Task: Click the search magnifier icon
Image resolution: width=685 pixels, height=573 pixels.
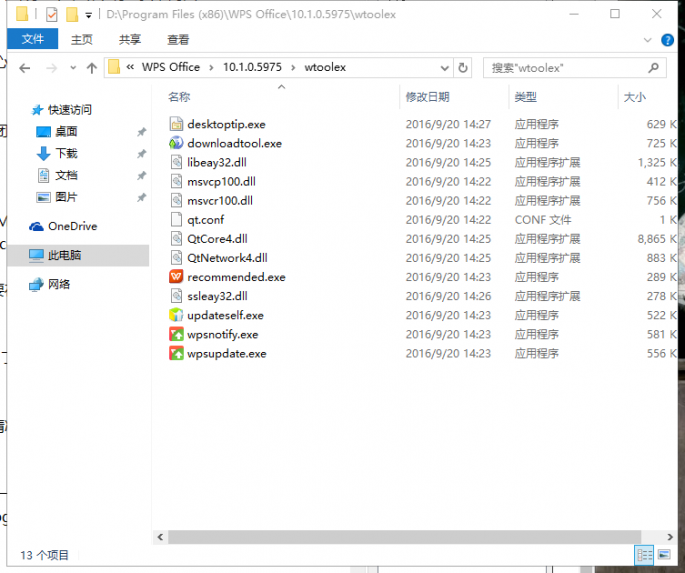Action: (x=654, y=68)
